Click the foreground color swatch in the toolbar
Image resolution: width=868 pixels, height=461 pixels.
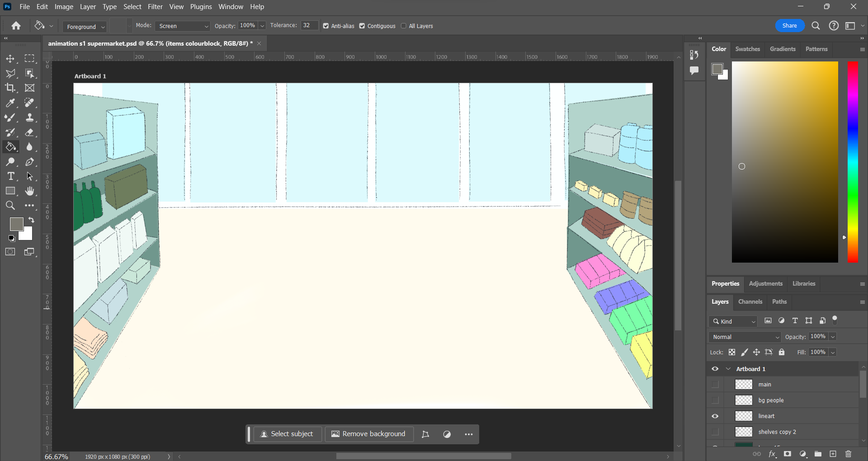click(x=16, y=224)
